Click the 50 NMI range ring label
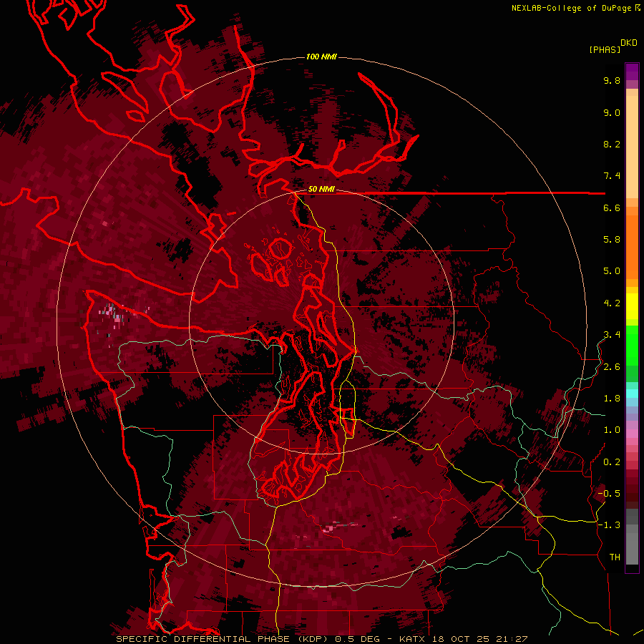The image size is (644, 644). [321, 190]
